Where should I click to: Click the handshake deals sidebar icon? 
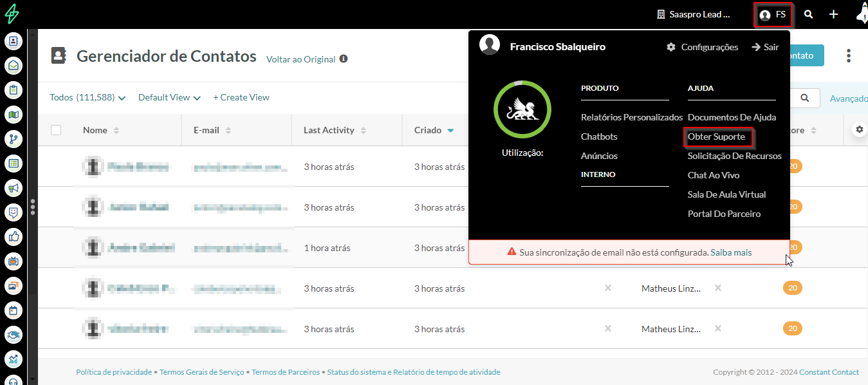point(14,335)
